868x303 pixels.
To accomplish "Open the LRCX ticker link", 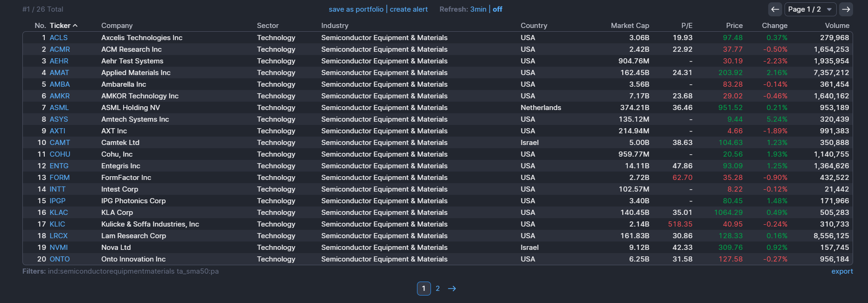I will coord(59,236).
